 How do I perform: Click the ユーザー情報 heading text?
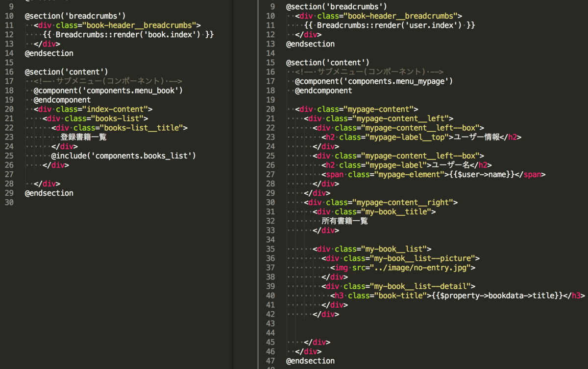476,137
